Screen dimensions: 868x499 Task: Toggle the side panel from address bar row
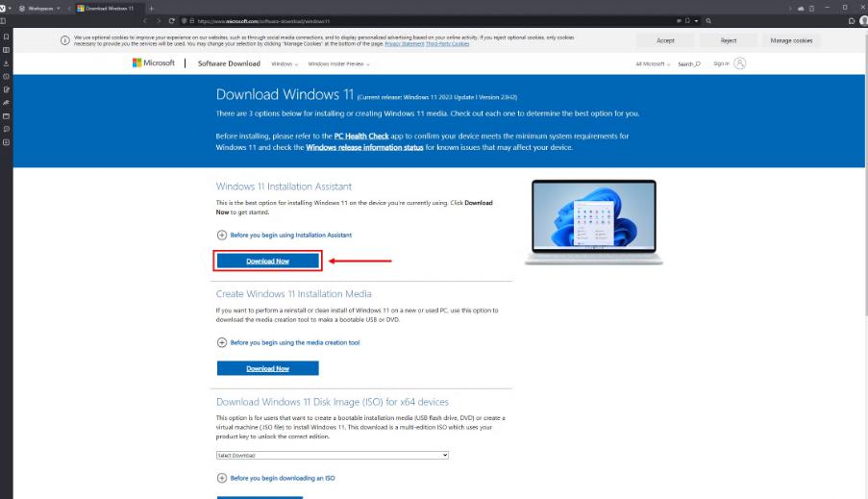click(x=3, y=21)
